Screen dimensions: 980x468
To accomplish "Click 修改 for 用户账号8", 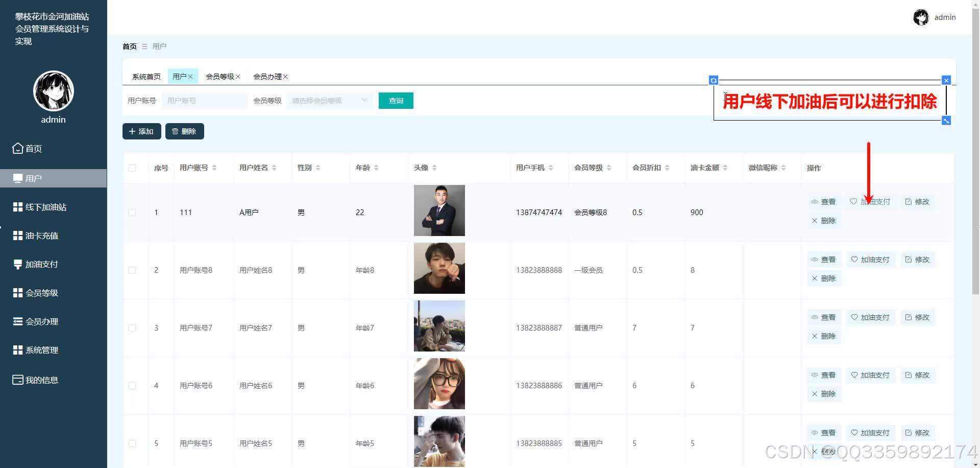I will point(917,260).
